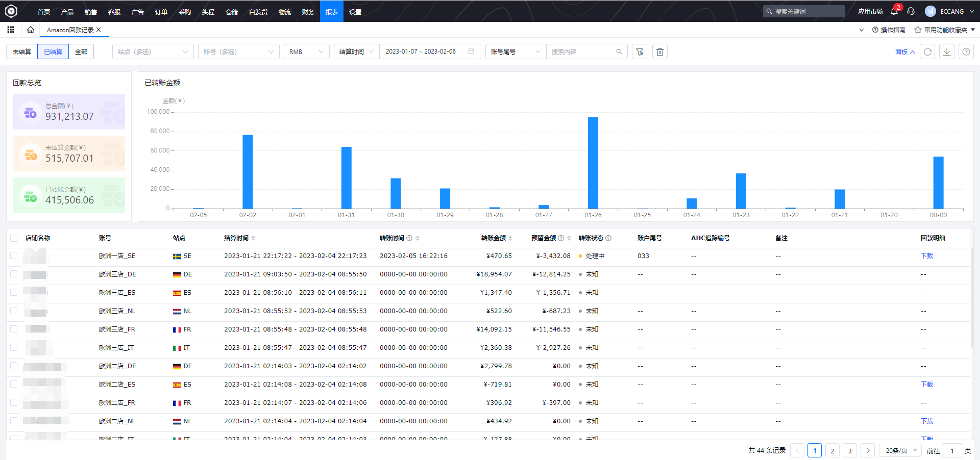Click the refresh icon button
Viewport: 980px width, 460px height.
point(927,52)
